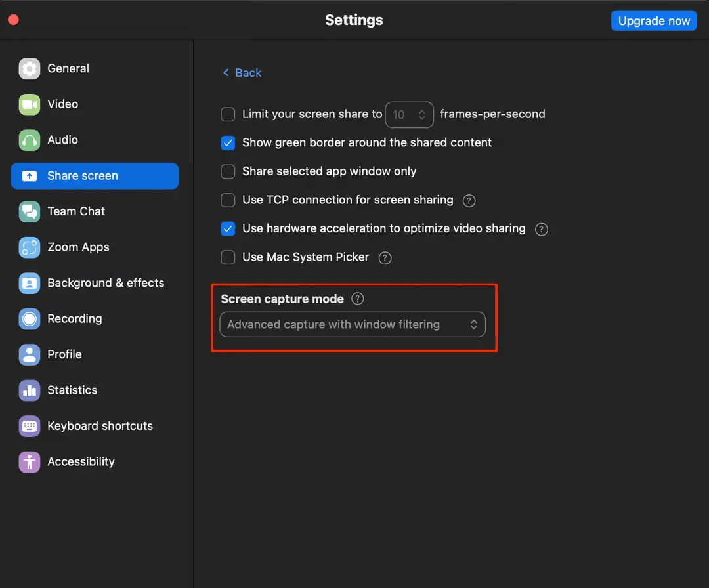Screen dimensions: 709x588
Task: Select the Zoom Apps icon
Action: (x=30, y=247)
